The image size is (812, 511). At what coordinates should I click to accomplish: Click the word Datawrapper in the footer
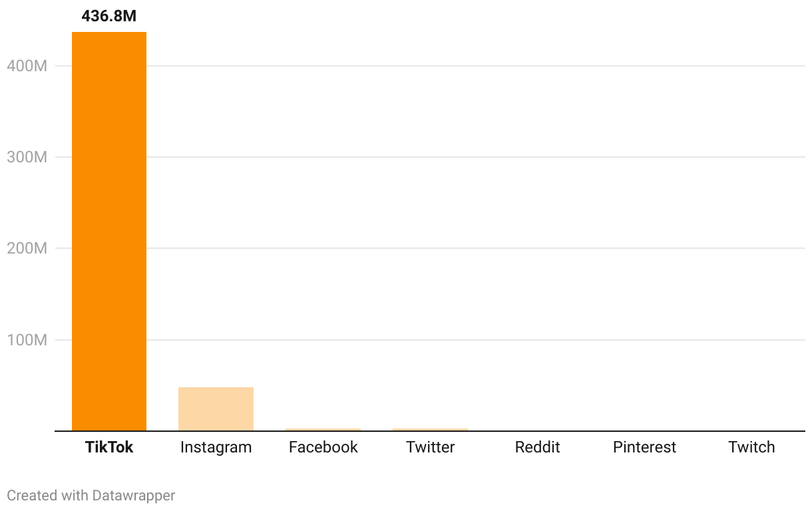tap(134, 496)
